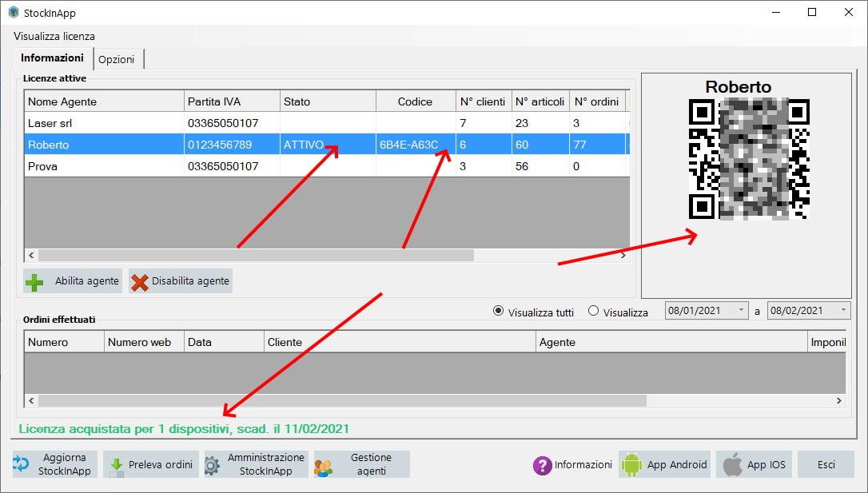Viewport: 868px width, 493px height.
Task: Click the App IOS button label
Action: coord(766,465)
